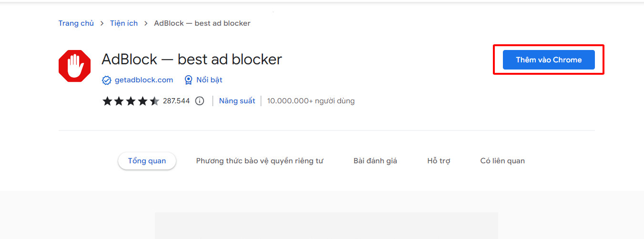
Task: Select the Tổng quan tab
Action: [147, 161]
